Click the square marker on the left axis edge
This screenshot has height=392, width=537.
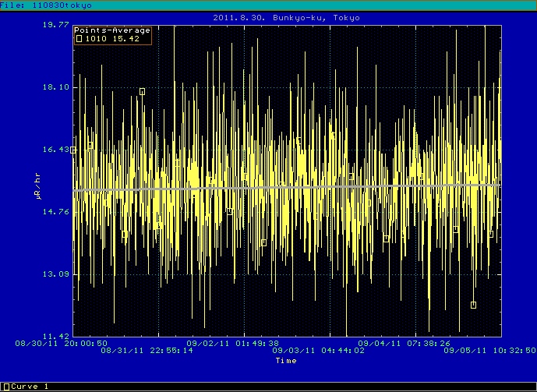tap(74, 150)
